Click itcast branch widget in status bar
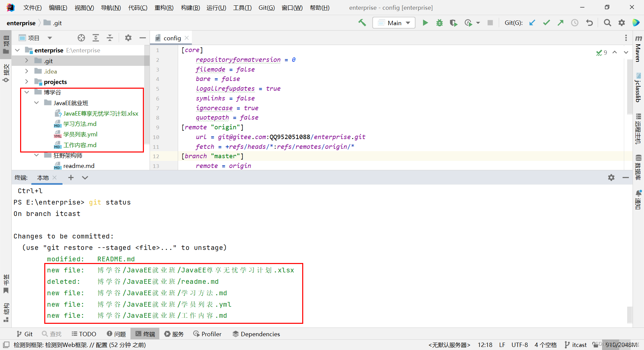The height and width of the screenshot is (350, 644). 576,345
